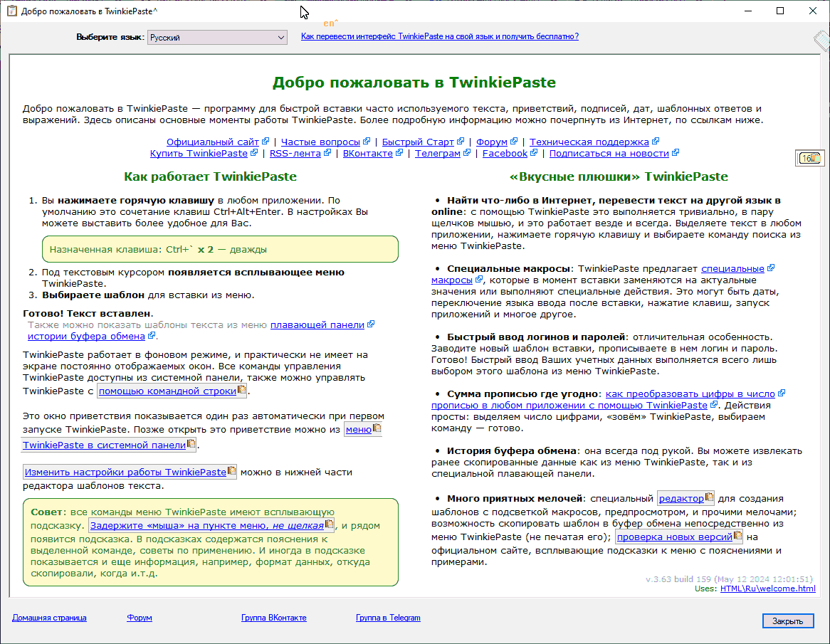
Task: Click external link icon after Техническая поддержка
Action: 656,141
